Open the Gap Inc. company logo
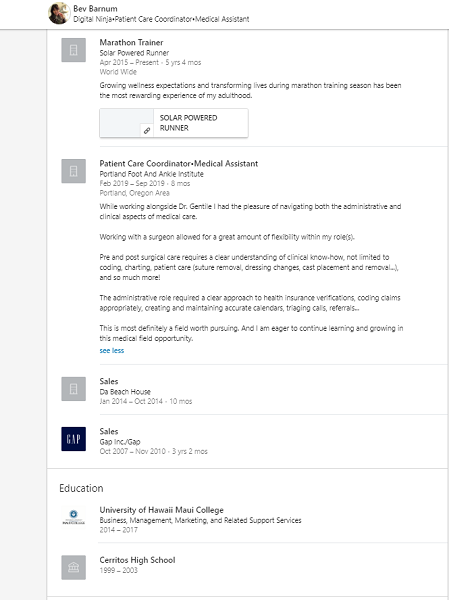 (x=73, y=439)
